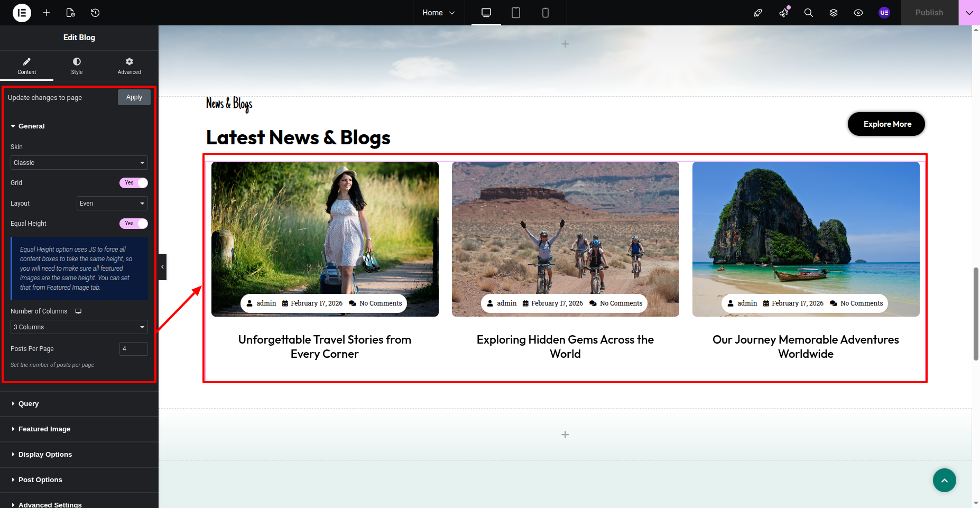Open the History clock icon

click(x=95, y=13)
